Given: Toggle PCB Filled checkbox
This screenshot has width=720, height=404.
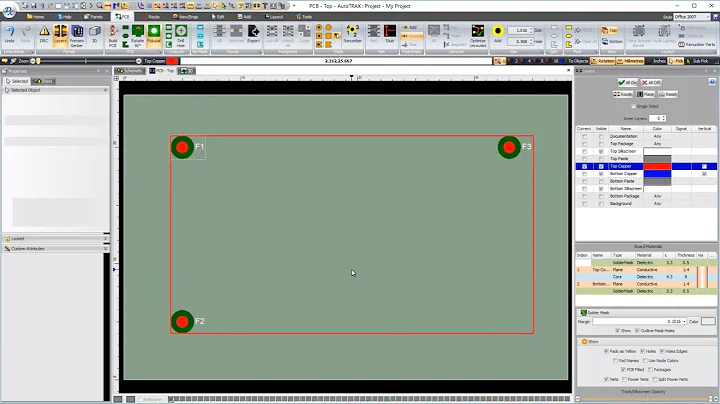Looking at the screenshot, I should click(623, 370).
